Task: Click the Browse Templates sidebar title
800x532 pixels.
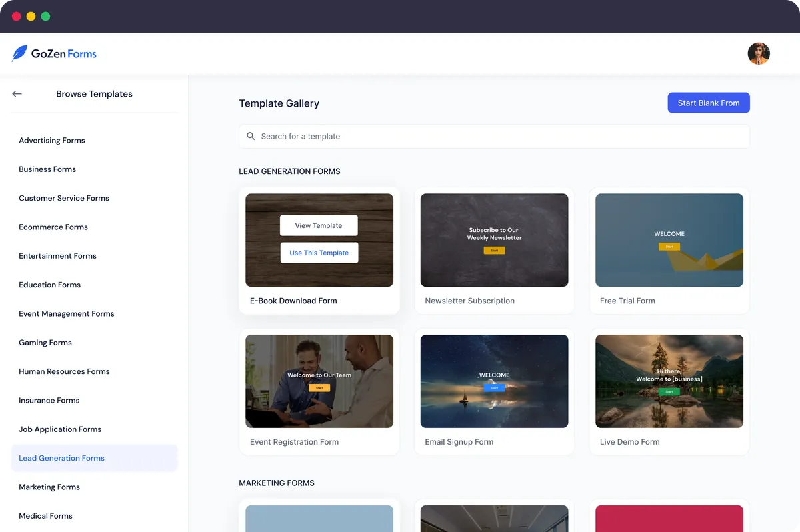Action: tap(94, 94)
